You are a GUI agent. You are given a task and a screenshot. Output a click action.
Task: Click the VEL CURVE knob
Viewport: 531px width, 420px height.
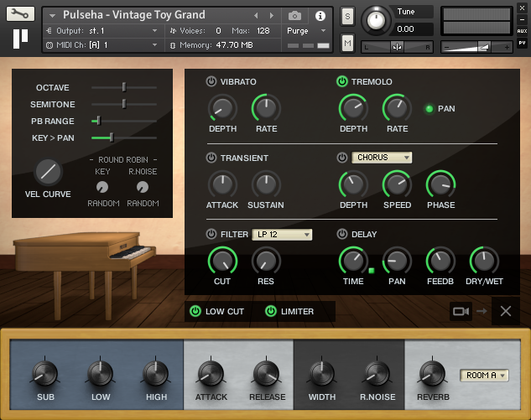point(48,172)
